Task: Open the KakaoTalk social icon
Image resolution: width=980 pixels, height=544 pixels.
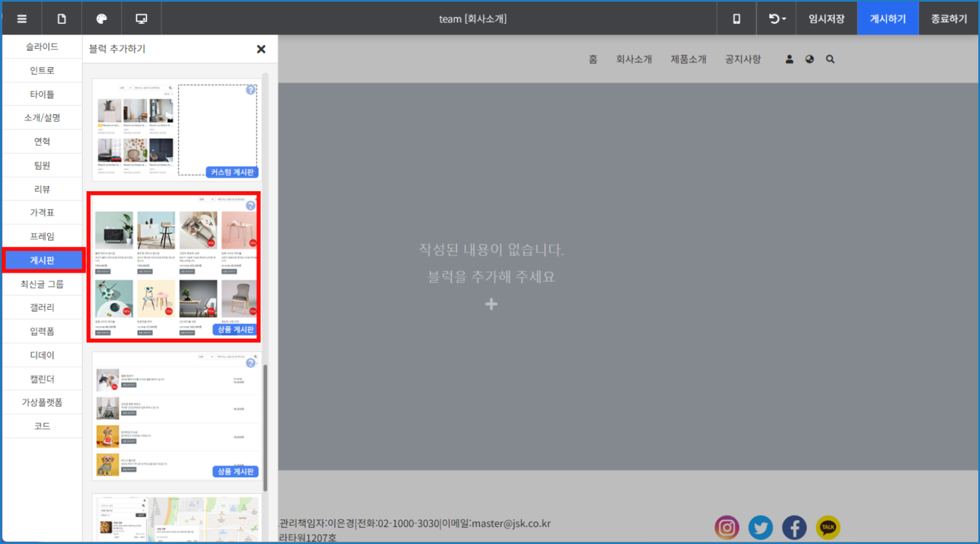Action: (828, 528)
